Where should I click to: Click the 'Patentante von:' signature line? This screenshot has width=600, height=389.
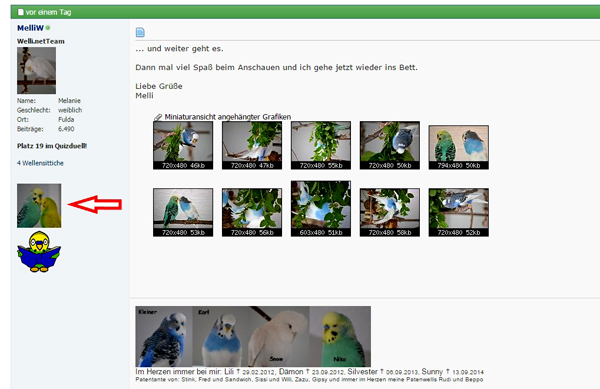(x=309, y=379)
